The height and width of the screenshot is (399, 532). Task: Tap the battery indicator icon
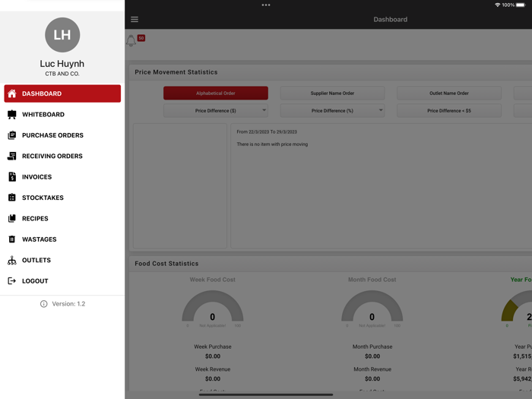tap(521, 5)
